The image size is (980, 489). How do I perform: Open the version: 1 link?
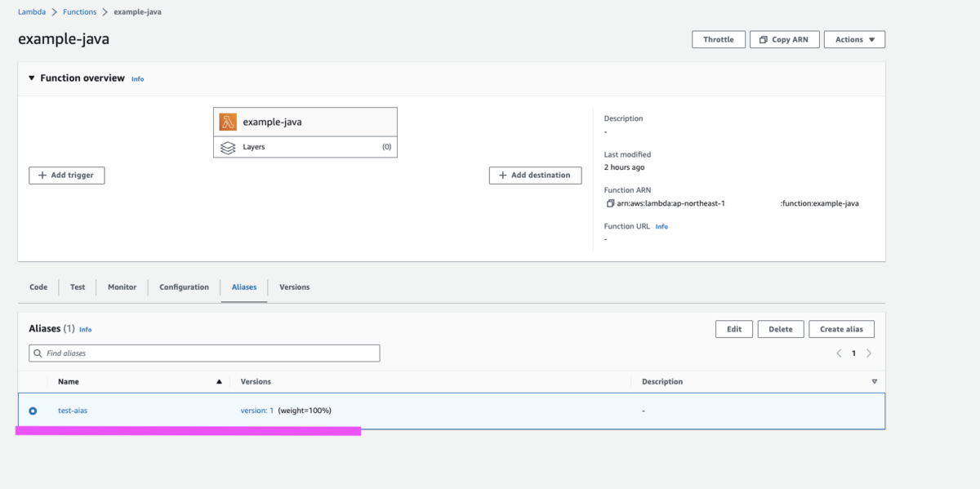coord(257,411)
